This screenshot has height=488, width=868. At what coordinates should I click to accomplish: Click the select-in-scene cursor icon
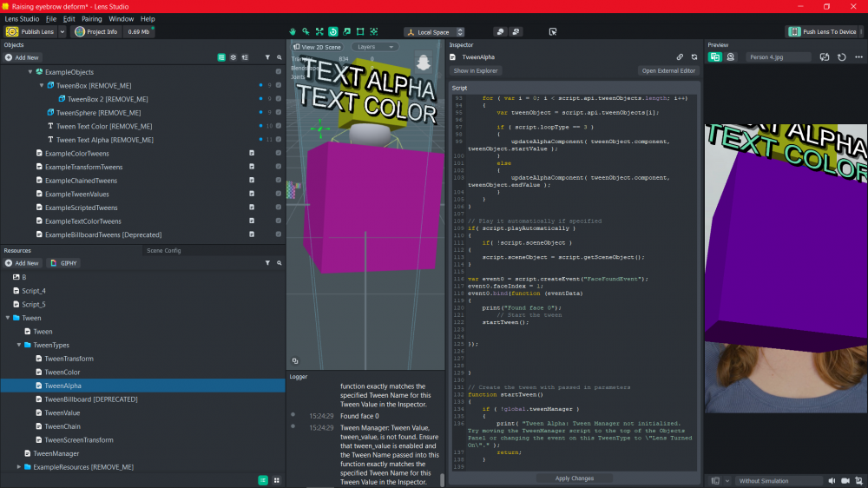tap(552, 31)
